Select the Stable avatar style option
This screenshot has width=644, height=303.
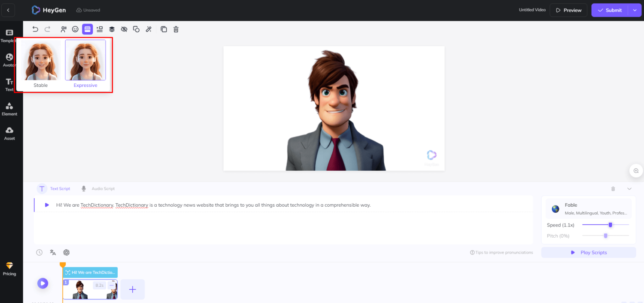(x=41, y=64)
